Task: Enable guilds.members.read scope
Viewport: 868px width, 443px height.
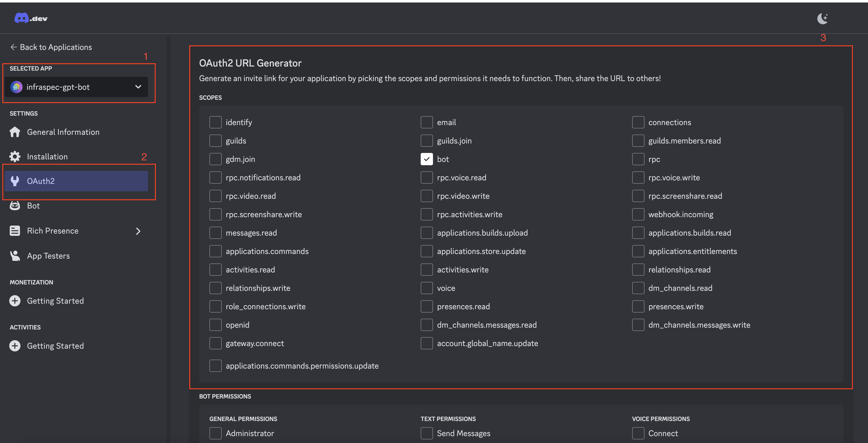Action: (638, 141)
